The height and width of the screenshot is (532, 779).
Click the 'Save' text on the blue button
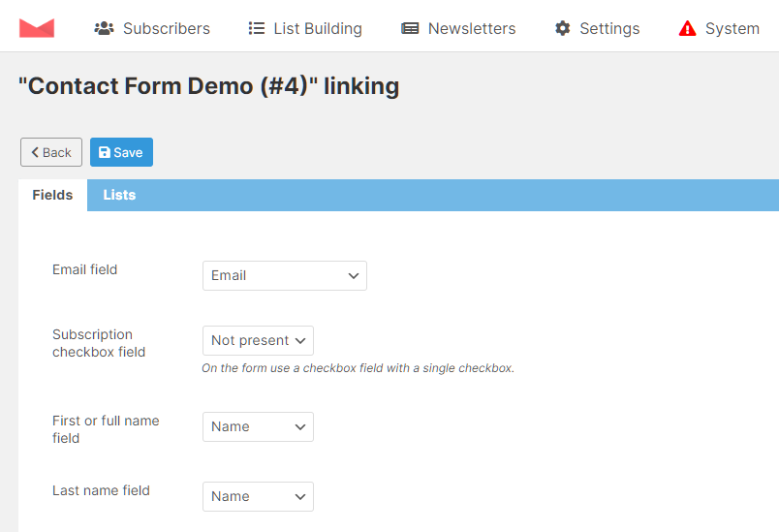tap(128, 152)
